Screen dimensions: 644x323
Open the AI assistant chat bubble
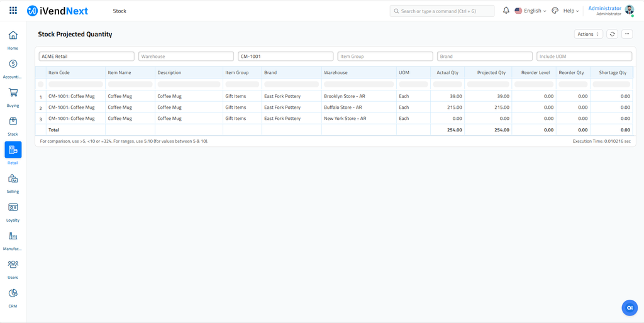629,307
